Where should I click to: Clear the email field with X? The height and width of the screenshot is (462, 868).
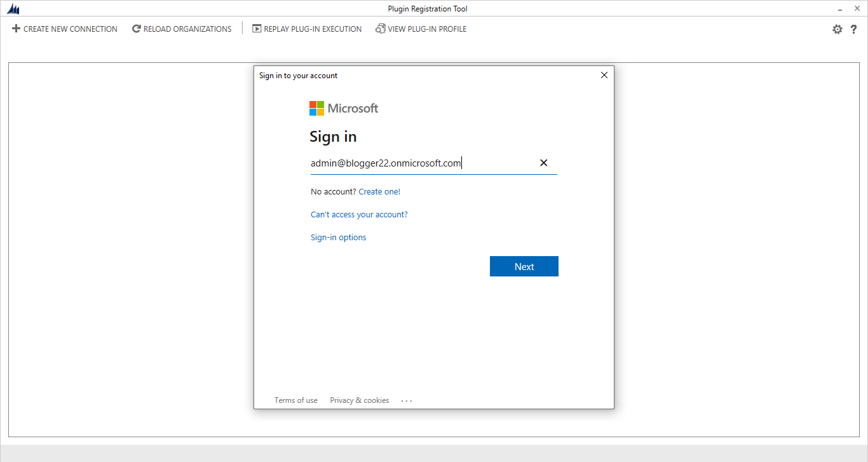543,163
